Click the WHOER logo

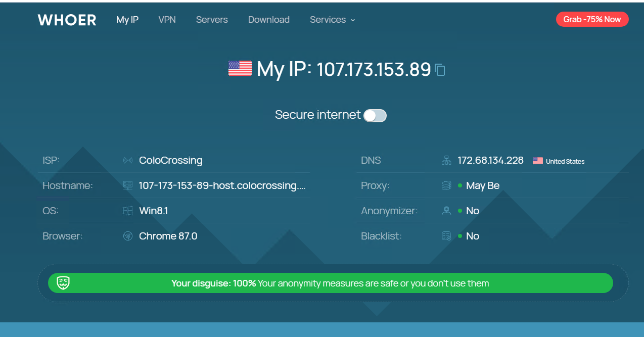click(x=67, y=20)
